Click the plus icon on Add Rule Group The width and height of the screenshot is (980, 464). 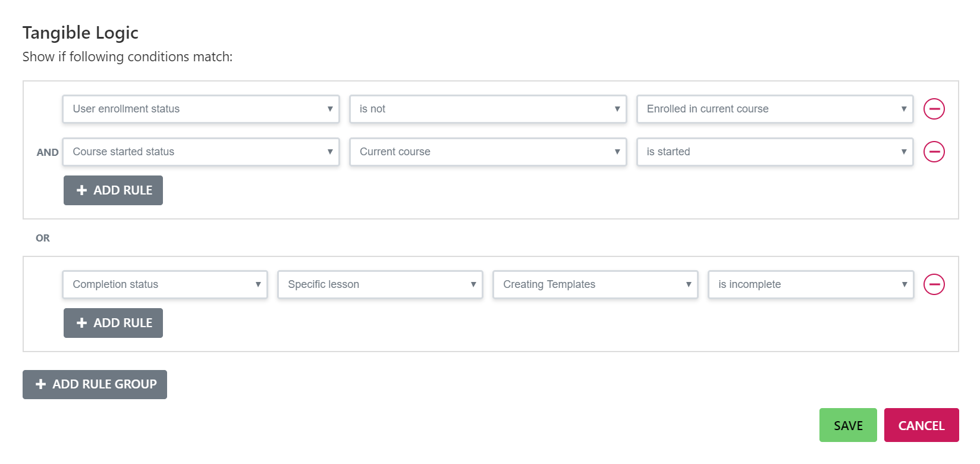[x=41, y=384]
